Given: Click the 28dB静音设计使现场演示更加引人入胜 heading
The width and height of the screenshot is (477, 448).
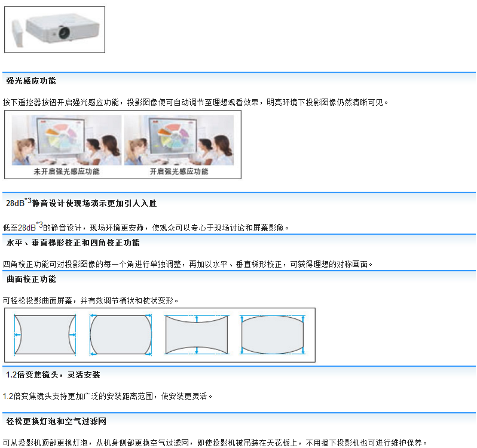Looking at the screenshot, I should 81,202.
